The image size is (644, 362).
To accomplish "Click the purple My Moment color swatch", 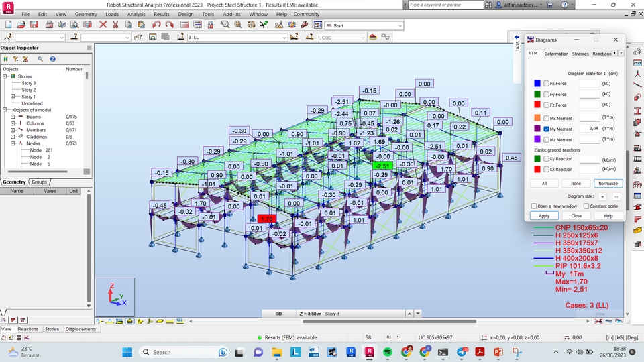I will [537, 129].
